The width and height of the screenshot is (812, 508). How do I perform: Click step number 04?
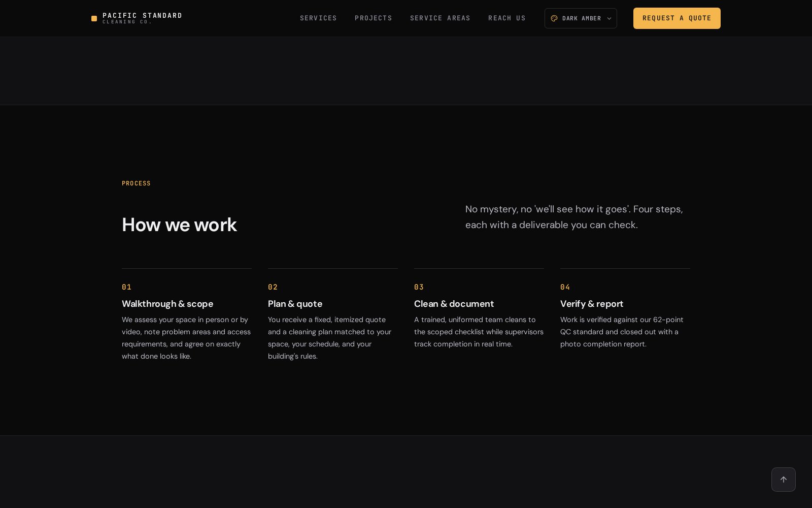[x=565, y=287]
